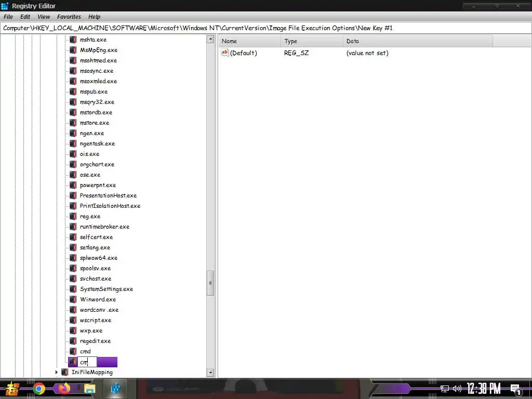The width and height of the screenshot is (532, 399).
Task: Click the key icon beside ose.exe
Action: coord(73,175)
